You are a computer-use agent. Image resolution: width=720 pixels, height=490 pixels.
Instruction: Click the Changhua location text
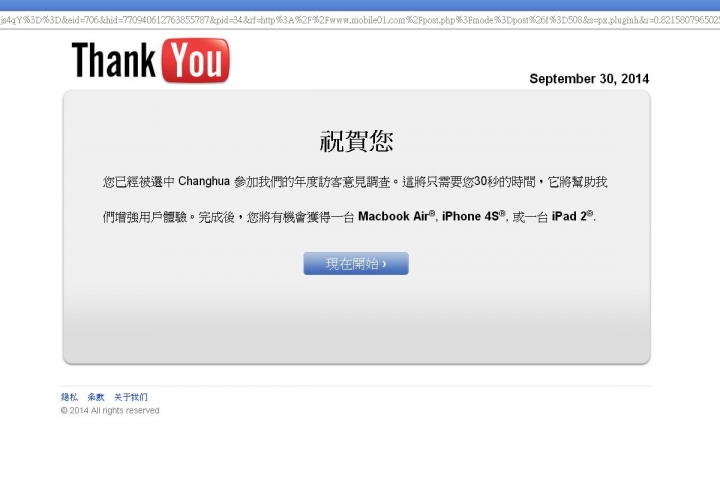[204, 181]
